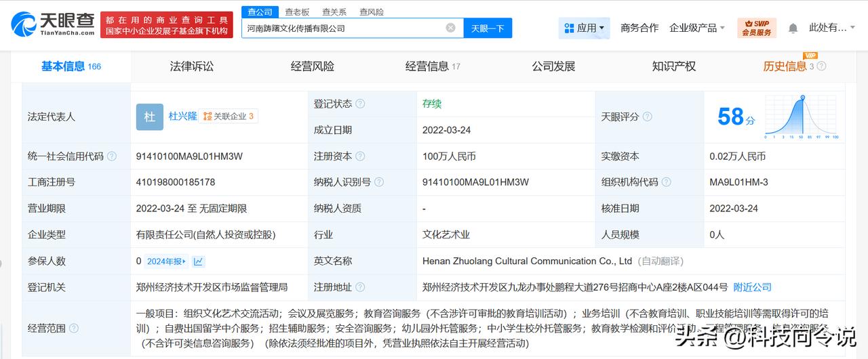
Task: Open the 附近公司 link
Action: click(x=753, y=287)
